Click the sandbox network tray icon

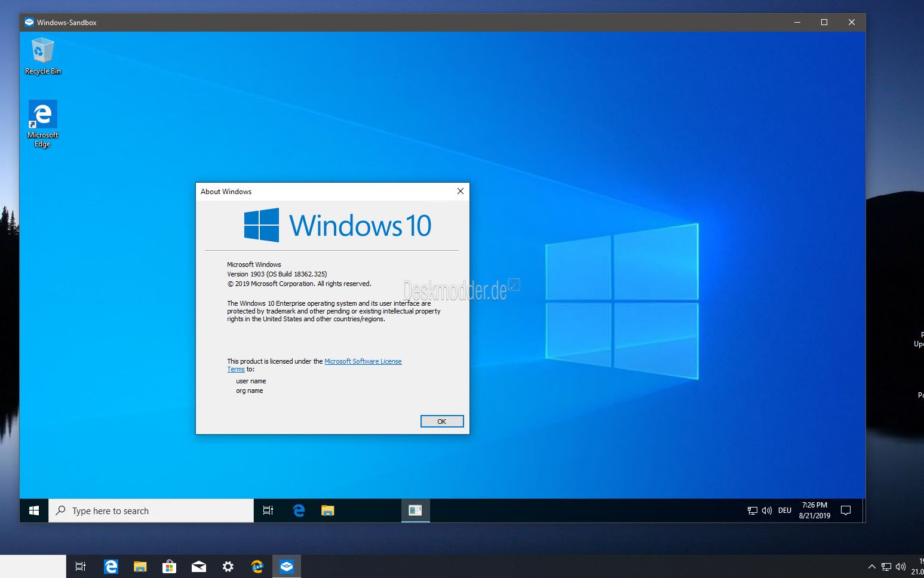pyautogui.click(x=753, y=511)
